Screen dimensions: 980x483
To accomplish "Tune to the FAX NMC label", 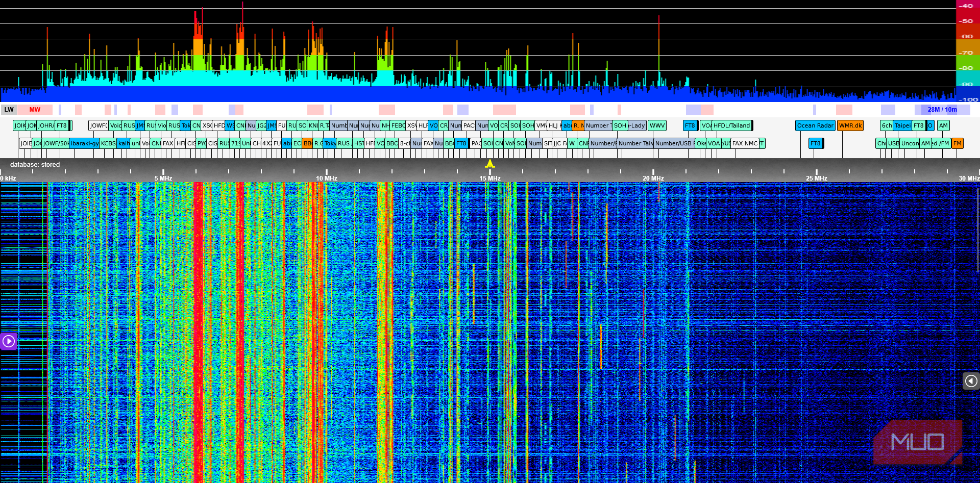I will click(745, 143).
